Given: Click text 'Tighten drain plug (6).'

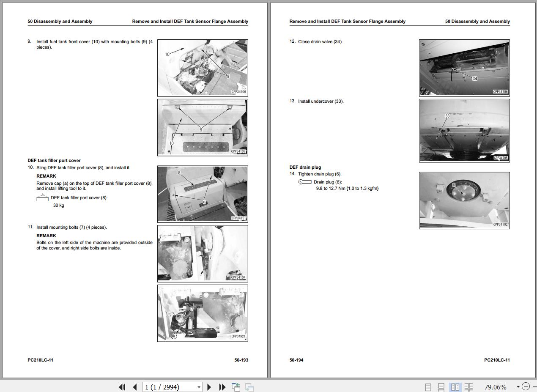Looking at the screenshot, I should click(320, 174).
